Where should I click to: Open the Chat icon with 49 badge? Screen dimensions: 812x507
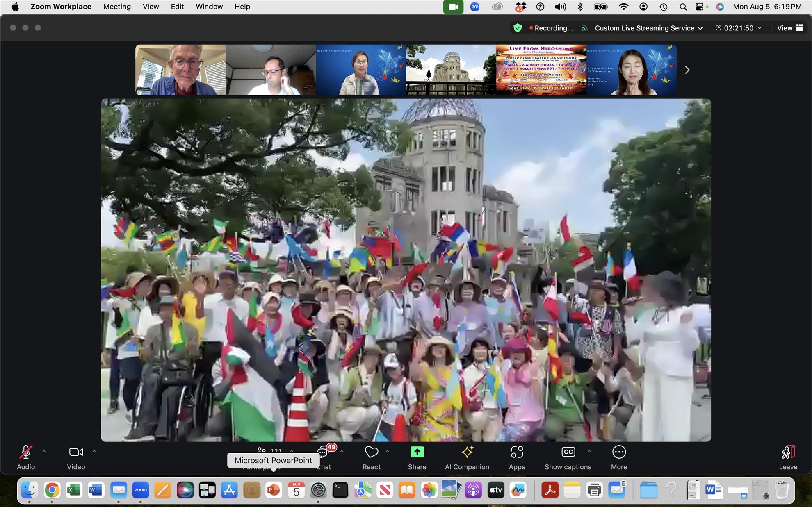click(324, 452)
